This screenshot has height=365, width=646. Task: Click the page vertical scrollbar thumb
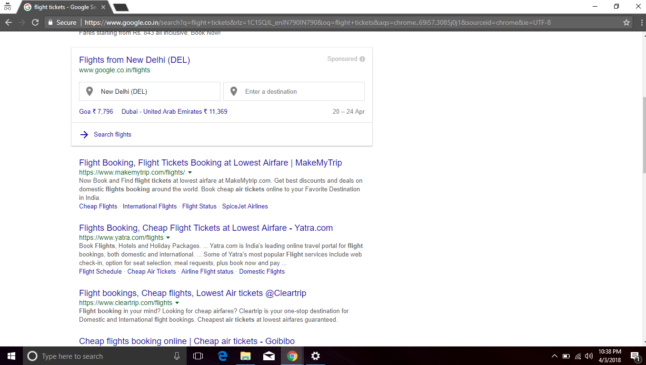[643, 136]
